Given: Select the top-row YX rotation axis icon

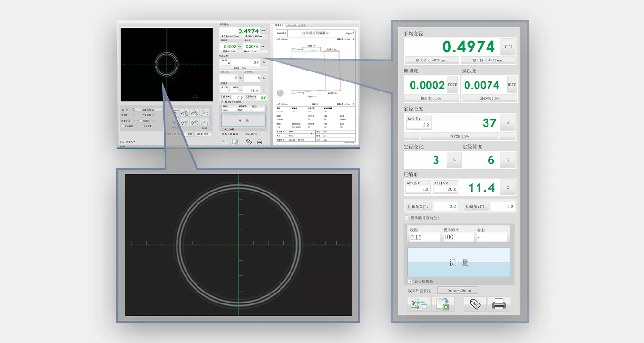Looking at the screenshot, I should click(195, 112).
